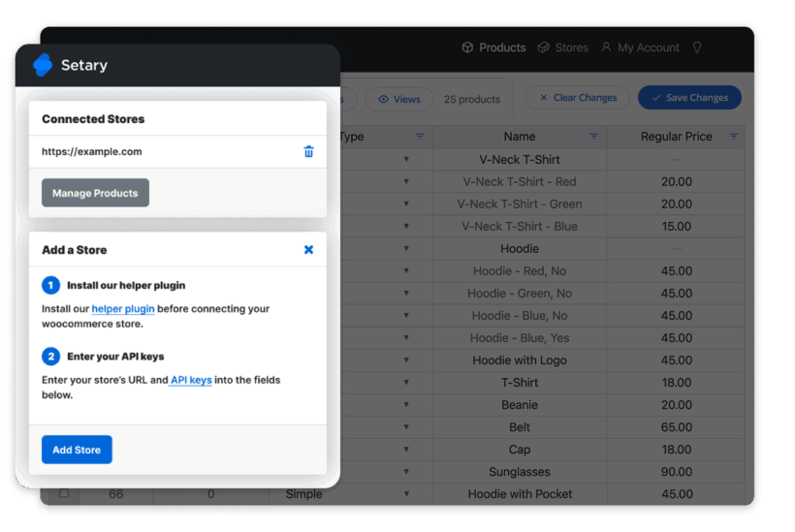Select the T-Shirt name cell
The height and width of the screenshot is (532, 795).
pyautogui.click(x=520, y=383)
